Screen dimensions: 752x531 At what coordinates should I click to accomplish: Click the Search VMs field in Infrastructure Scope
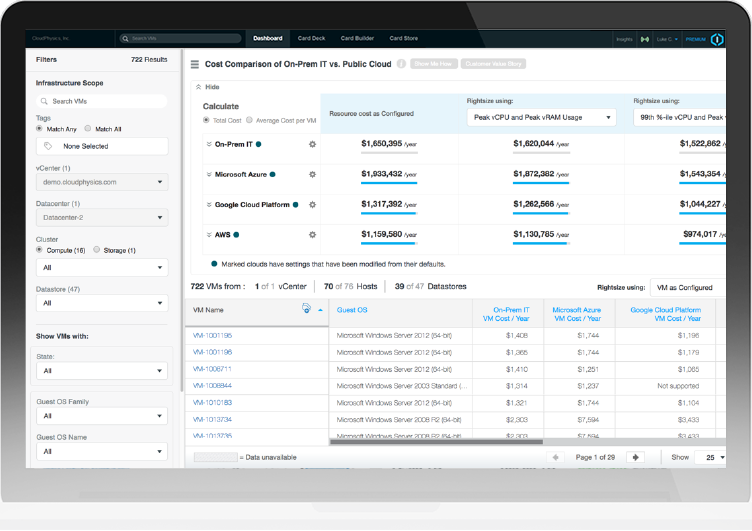(x=101, y=101)
